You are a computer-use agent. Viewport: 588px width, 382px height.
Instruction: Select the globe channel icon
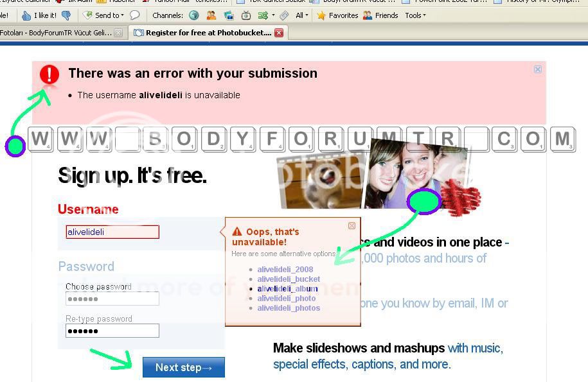194,15
